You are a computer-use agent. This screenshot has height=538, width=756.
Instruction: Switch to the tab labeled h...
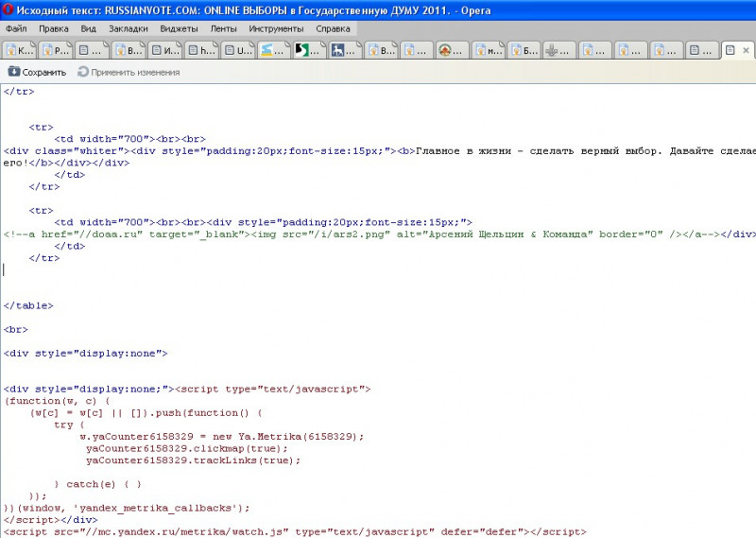click(201, 50)
